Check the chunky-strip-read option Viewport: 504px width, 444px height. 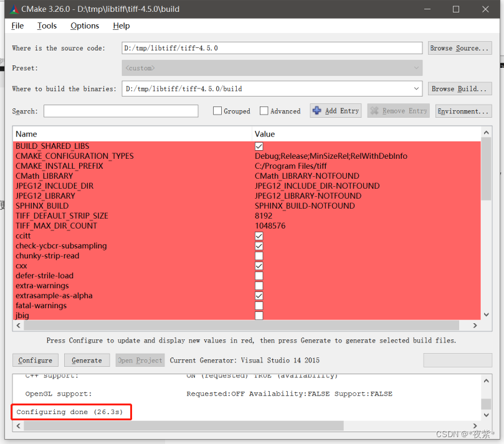pyautogui.click(x=259, y=256)
